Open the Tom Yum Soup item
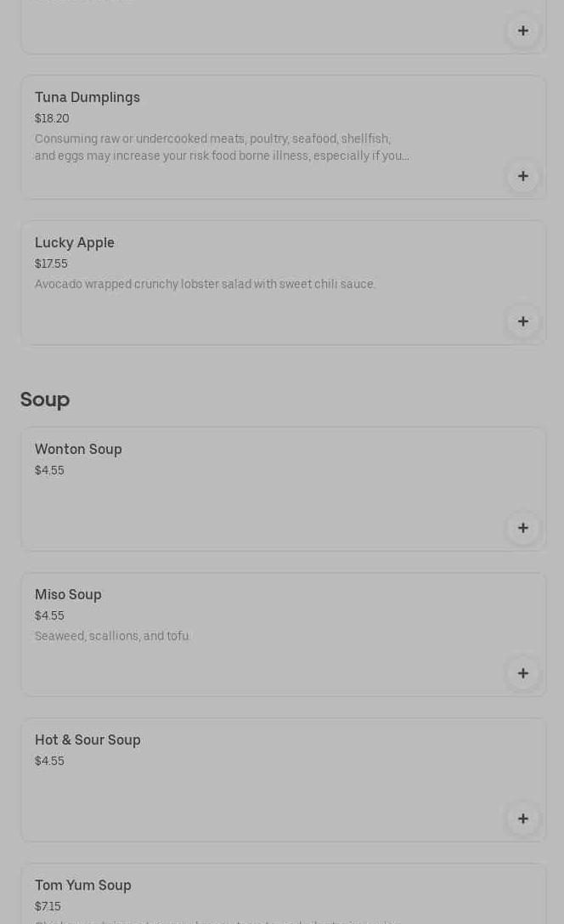The width and height of the screenshot is (564, 924). tap(83, 886)
